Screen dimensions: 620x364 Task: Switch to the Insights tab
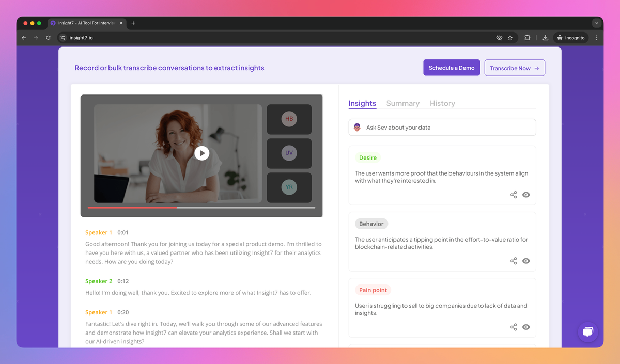[362, 103]
